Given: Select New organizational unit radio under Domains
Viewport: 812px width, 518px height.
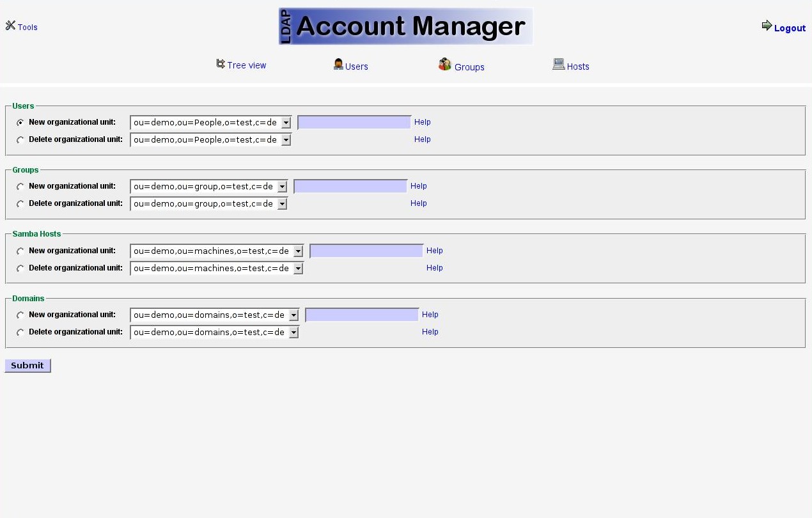Looking at the screenshot, I should click(x=20, y=315).
